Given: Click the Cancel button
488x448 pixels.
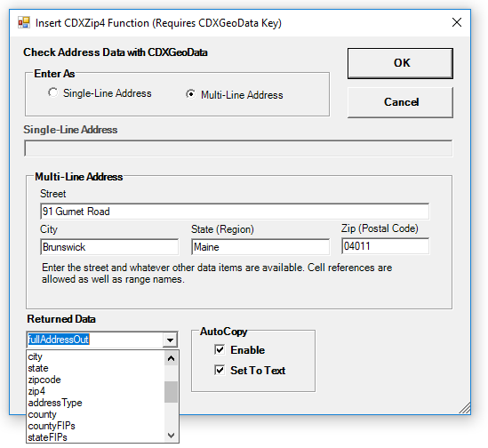Looking at the screenshot, I should (x=400, y=102).
